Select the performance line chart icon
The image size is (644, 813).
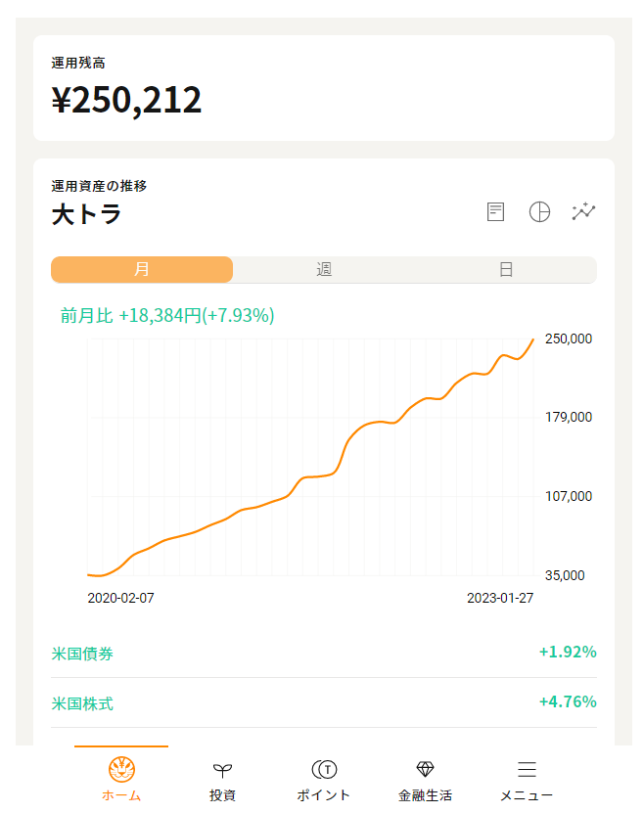tap(583, 211)
